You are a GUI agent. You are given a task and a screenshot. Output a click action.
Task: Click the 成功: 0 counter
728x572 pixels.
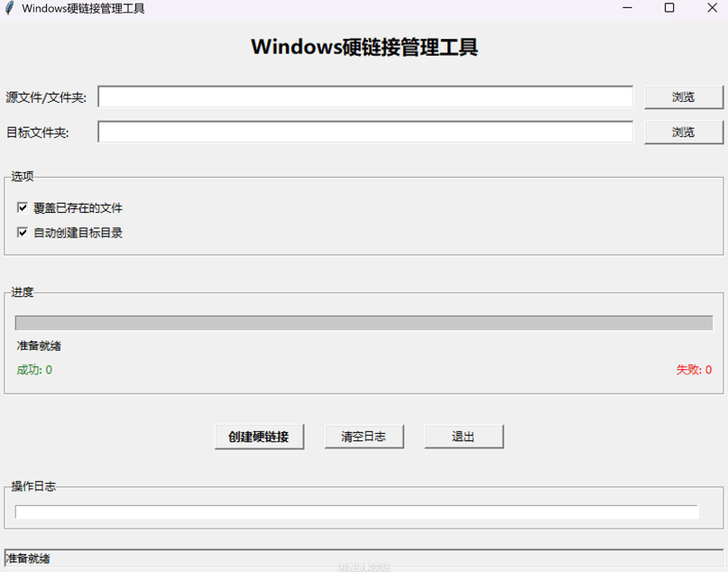(x=34, y=370)
